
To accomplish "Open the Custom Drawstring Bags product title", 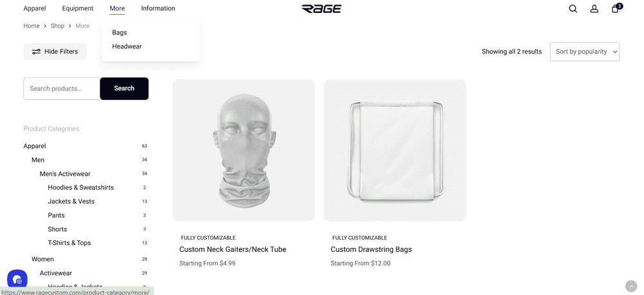I will click(371, 249).
